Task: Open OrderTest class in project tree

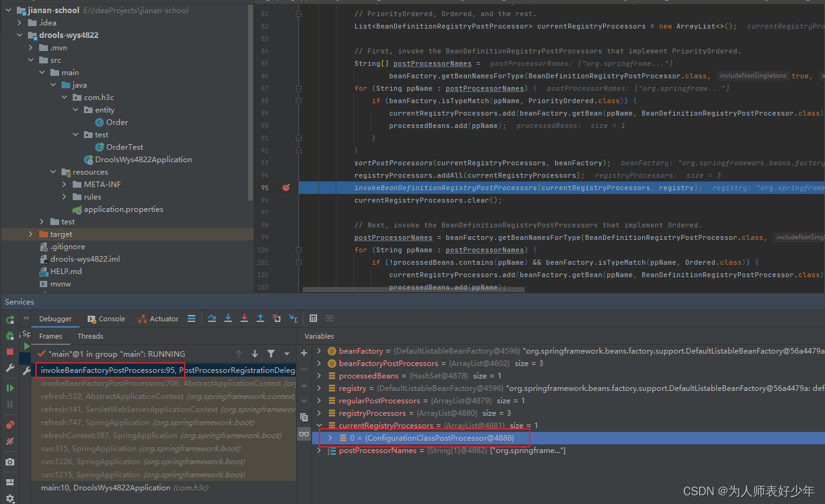Action: (x=119, y=147)
